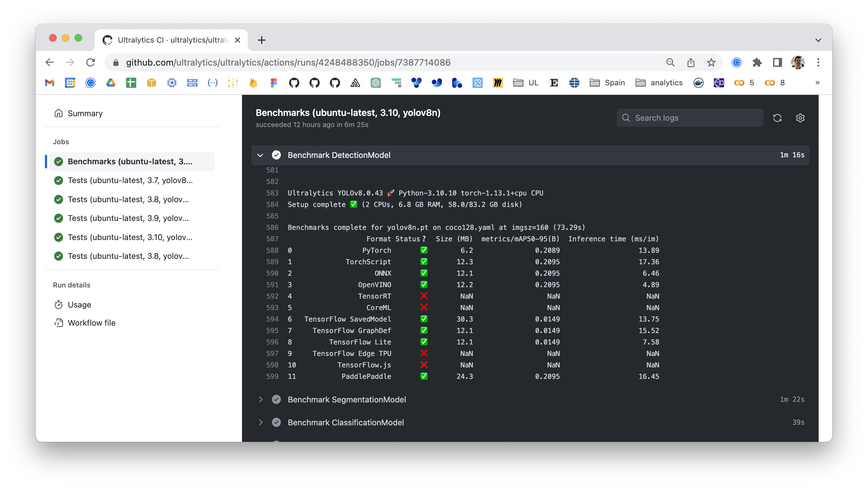The image size is (868, 489).
Task: Open the Usage page under Run details
Action: click(79, 304)
